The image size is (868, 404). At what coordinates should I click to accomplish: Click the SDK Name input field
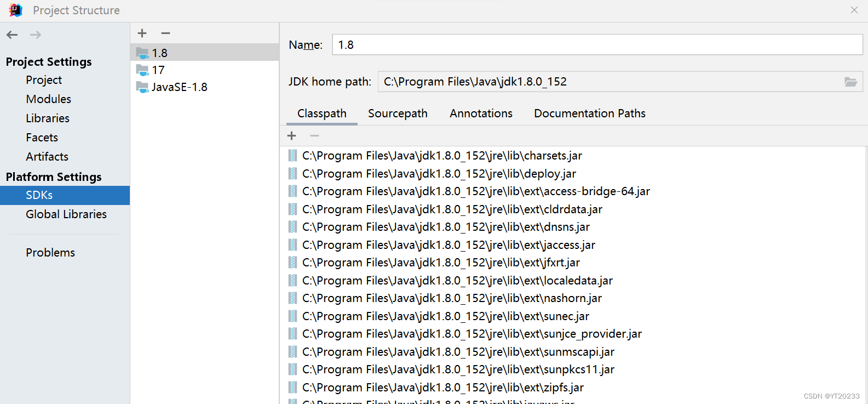click(597, 45)
